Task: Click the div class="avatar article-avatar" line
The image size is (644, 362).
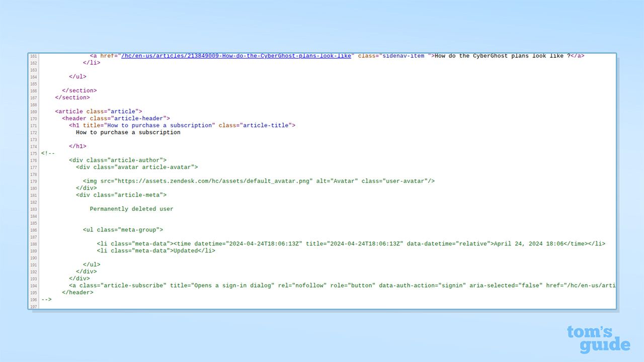Action: coord(137,167)
